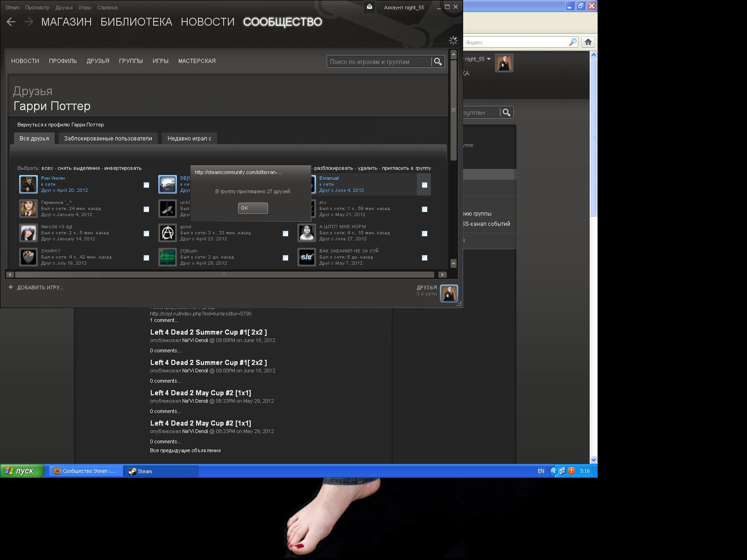Open the Steam menu
Image resolution: width=747 pixels, height=560 pixels.
12,7
